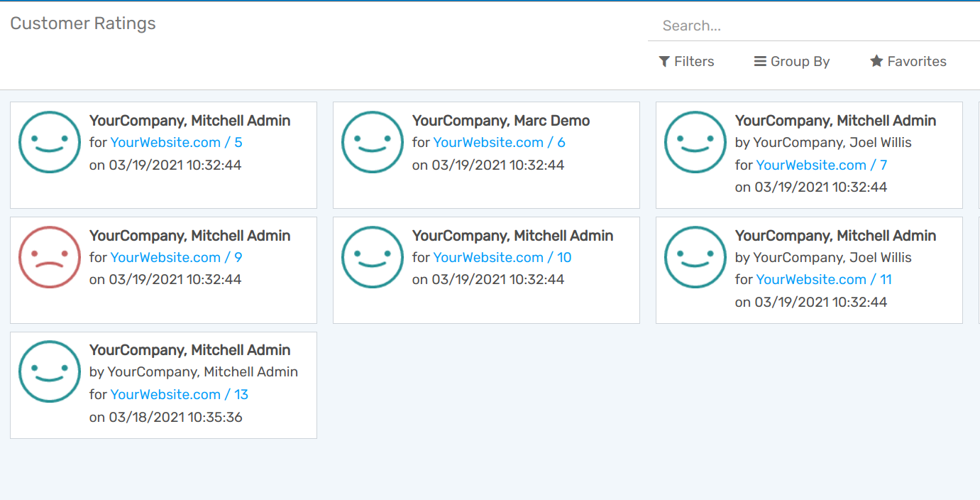
Task: Click the Search input field
Action: (x=781, y=25)
